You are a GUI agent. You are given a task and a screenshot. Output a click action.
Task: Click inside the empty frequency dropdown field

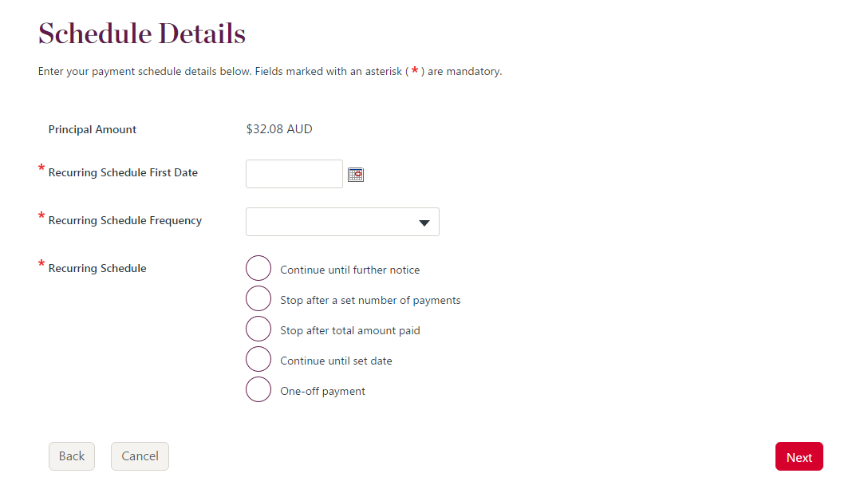tap(335, 222)
